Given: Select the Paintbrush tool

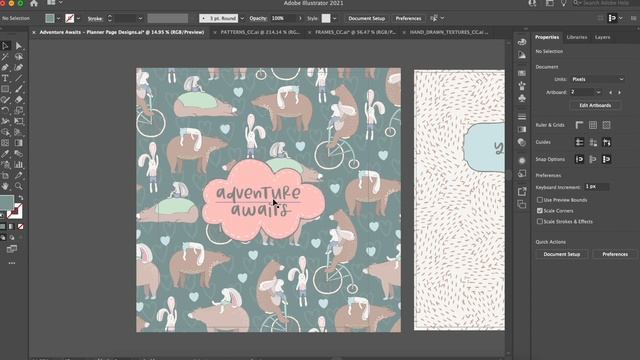Looking at the screenshot, I should pos(19,89).
